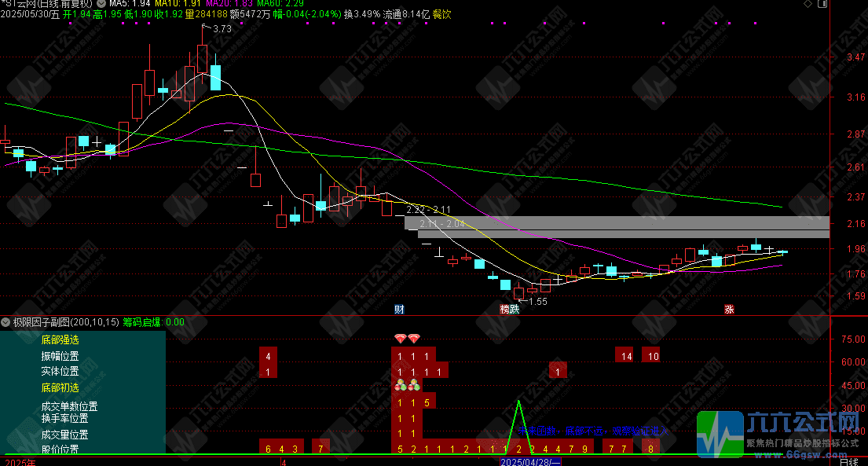The width and height of the screenshot is (868, 466).
Task: Click the first red diamond gem icon
Action: 401,339
